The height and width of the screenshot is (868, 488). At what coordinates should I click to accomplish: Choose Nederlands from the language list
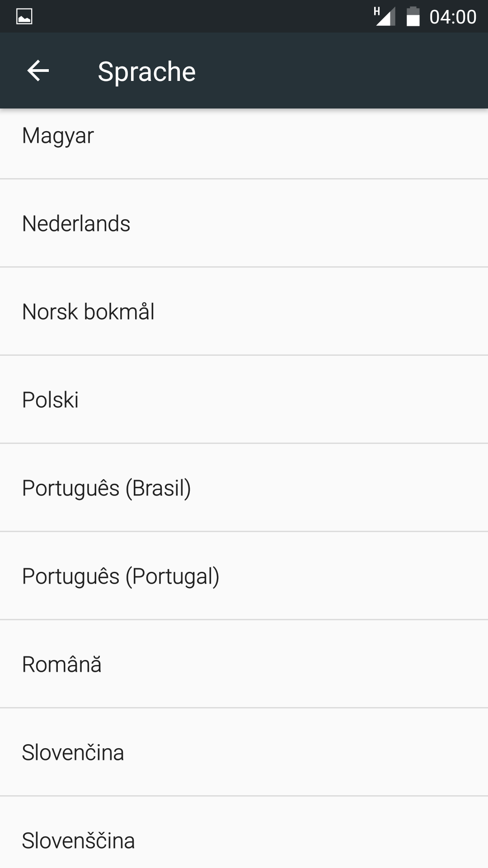point(76,223)
